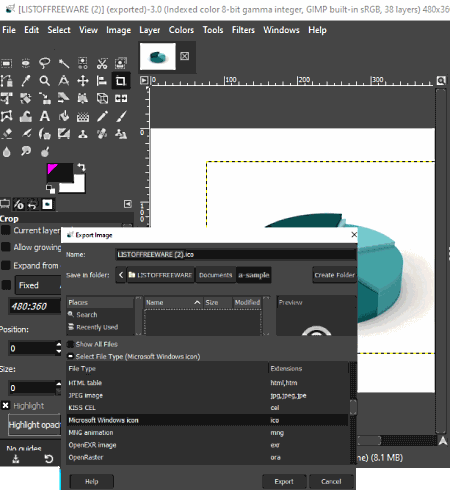Screen dimensions: 450x490
Task: Select the Alignment tool
Action: pos(102,81)
